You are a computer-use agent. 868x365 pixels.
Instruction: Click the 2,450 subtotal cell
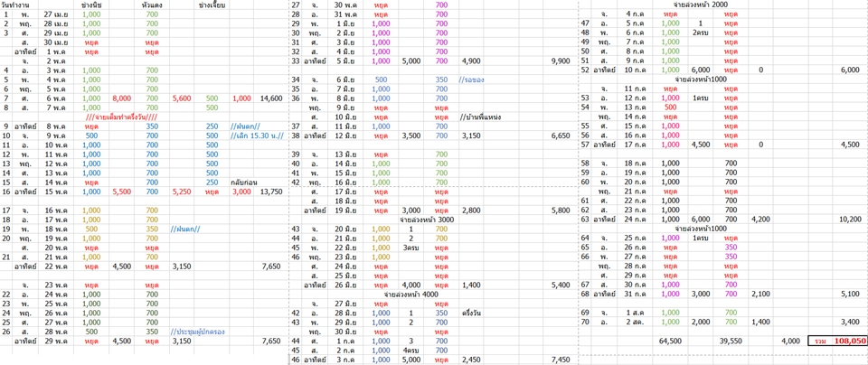tap(471, 360)
